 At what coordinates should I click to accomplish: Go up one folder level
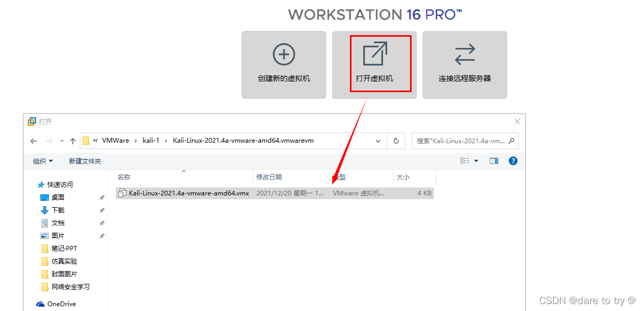(x=72, y=141)
